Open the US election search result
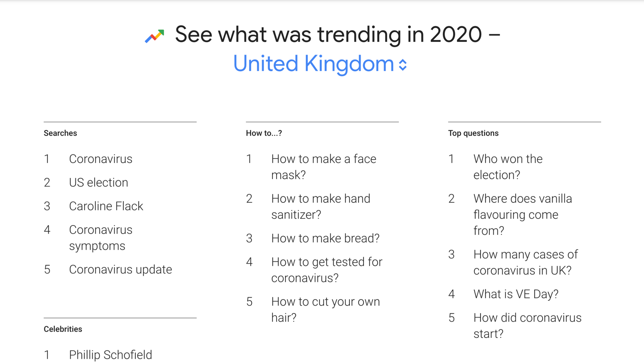 click(x=99, y=182)
